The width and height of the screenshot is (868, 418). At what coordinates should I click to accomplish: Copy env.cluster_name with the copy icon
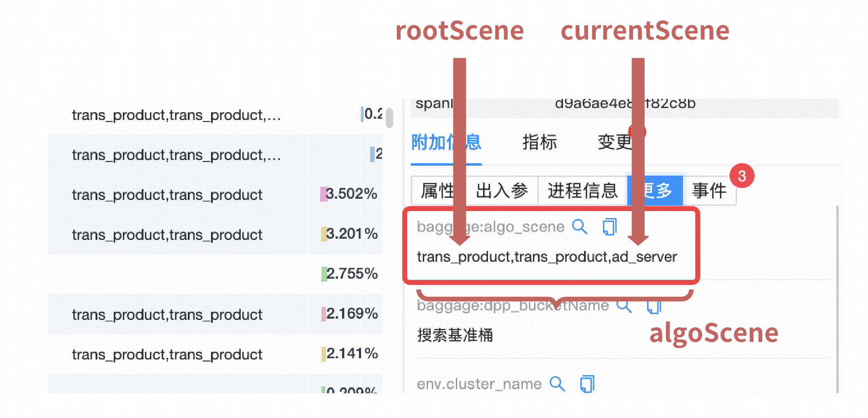pyautogui.click(x=587, y=384)
